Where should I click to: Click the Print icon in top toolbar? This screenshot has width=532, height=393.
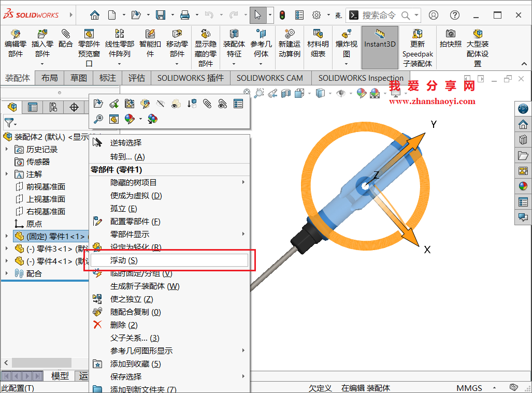click(x=185, y=15)
